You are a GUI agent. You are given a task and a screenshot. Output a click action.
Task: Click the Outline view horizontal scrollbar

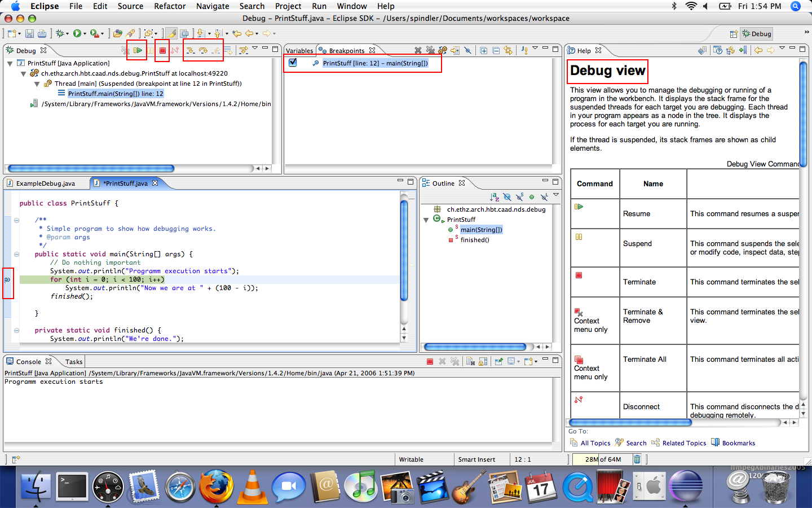click(x=475, y=347)
